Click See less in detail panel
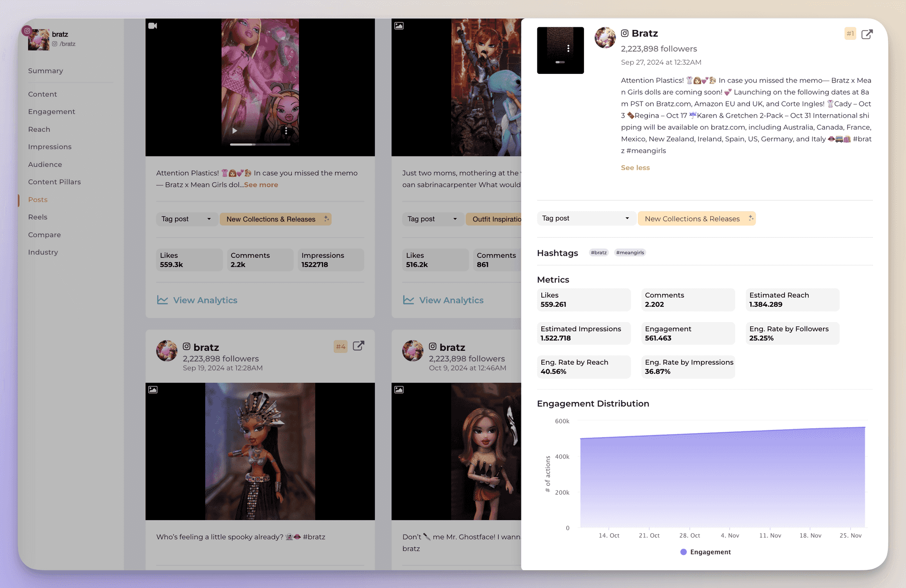The height and width of the screenshot is (588, 906). [635, 168]
